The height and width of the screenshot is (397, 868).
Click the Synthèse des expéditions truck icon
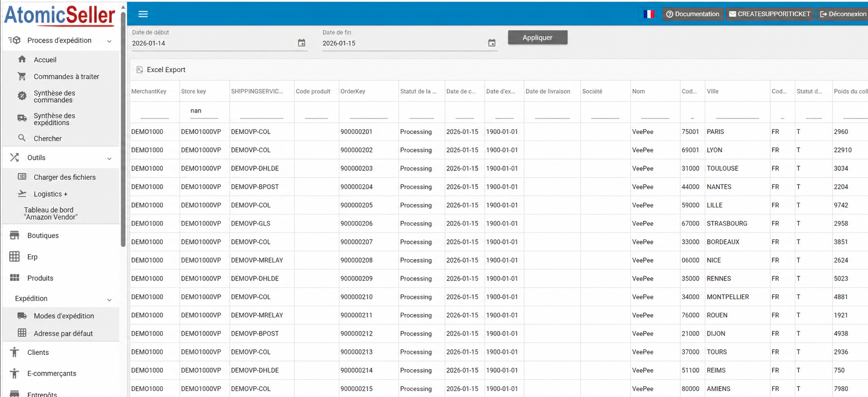click(x=22, y=118)
